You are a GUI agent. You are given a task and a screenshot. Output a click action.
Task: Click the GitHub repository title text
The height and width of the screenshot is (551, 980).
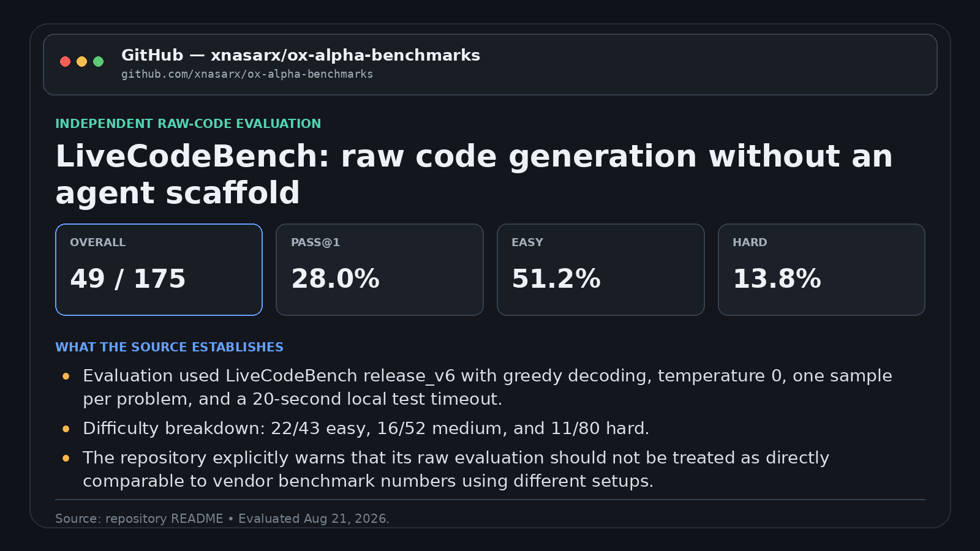(301, 55)
